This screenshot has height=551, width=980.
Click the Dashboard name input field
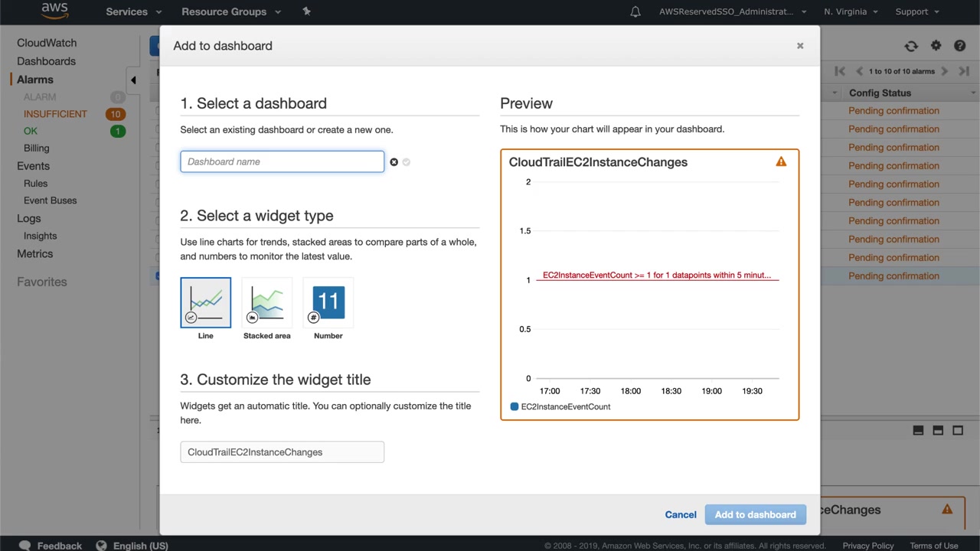tap(282, 161)
